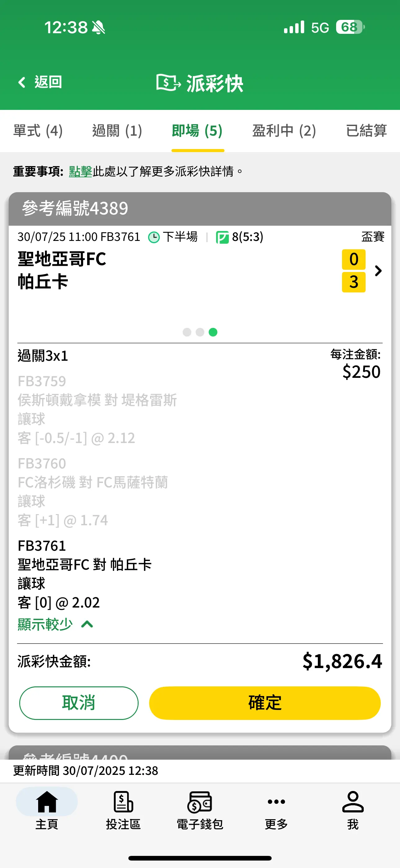Open match details arrow beside score

pyautogui.click(x=379, y=271)
